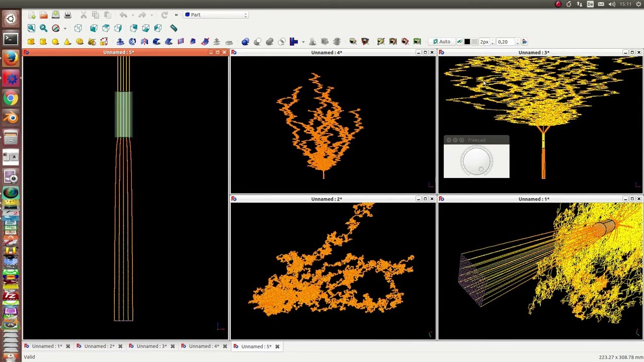The width and height of the screenshot is (644, 362).
Task: Switch to the Unnamed : 3* tab
Action: click(x=151, y=346)
